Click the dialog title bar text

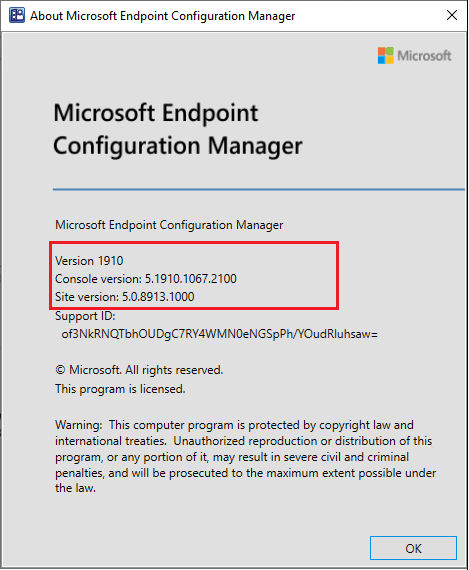click(x=163, y=16)
